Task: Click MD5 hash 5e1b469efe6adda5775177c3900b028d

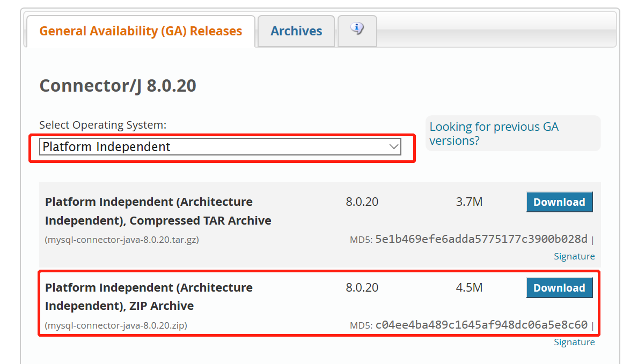Action: 481,239
